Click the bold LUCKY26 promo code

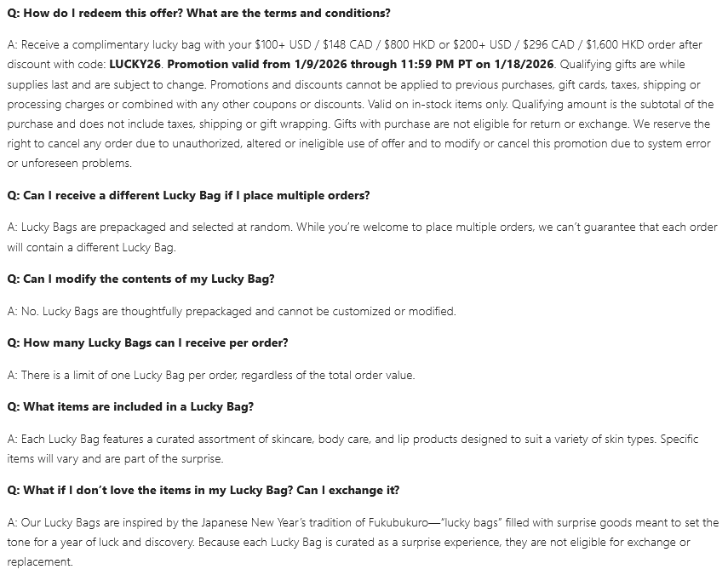point(135,64)
